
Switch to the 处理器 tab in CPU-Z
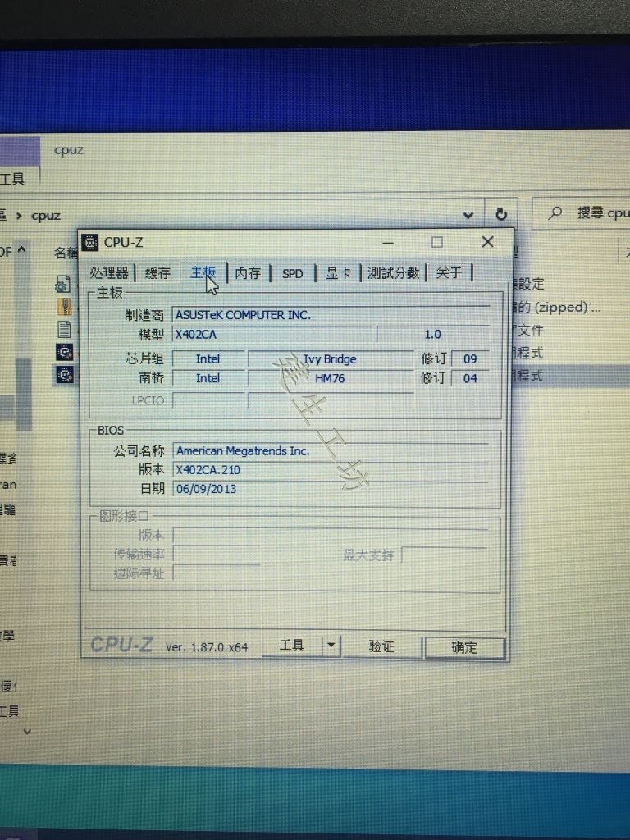(109, 272)
